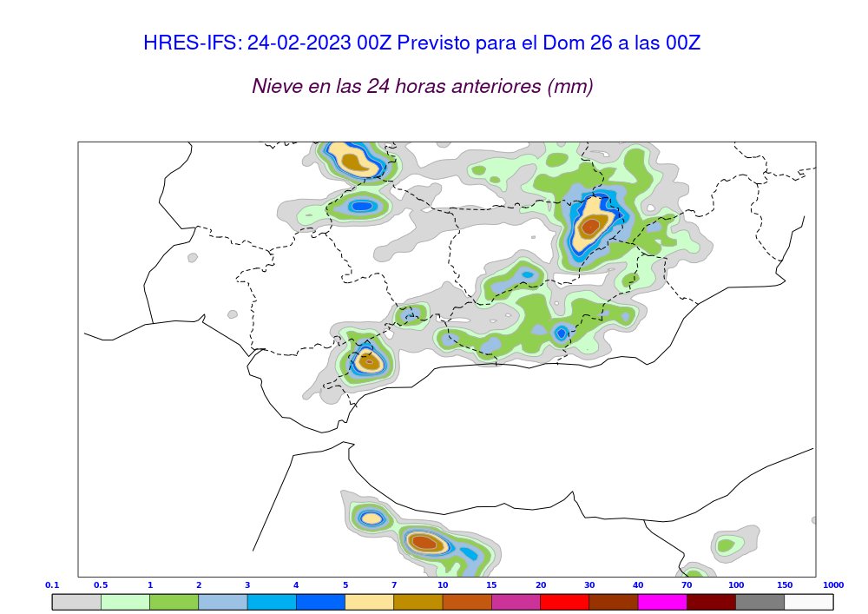The width and height of the screenshot is (868, 614).
Task: Click the legend label '7'
Action: click(x=394, y=584)
